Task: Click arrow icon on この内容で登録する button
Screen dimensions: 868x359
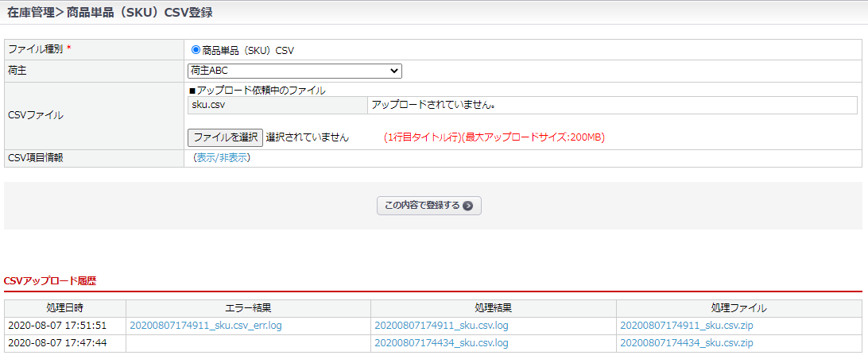Action: pos(467,206)
